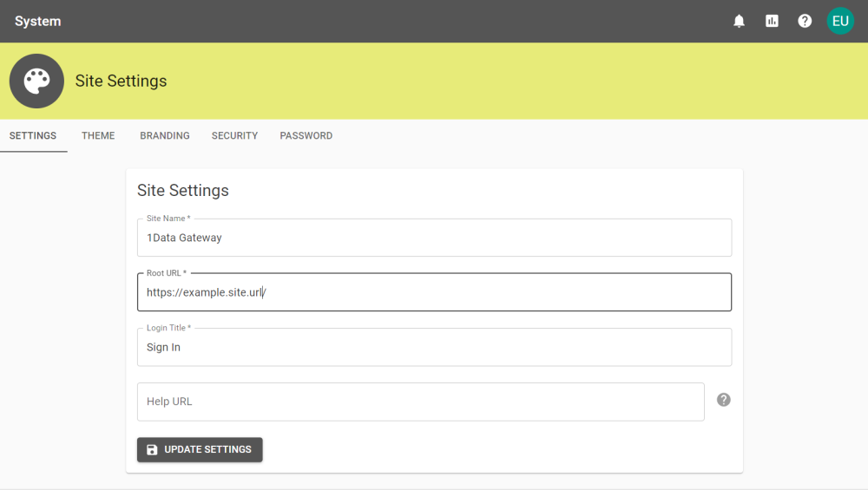The height and width of the screenshot is (490, 868).
Task: Select the Settings tab
Action: coord(33,135)
